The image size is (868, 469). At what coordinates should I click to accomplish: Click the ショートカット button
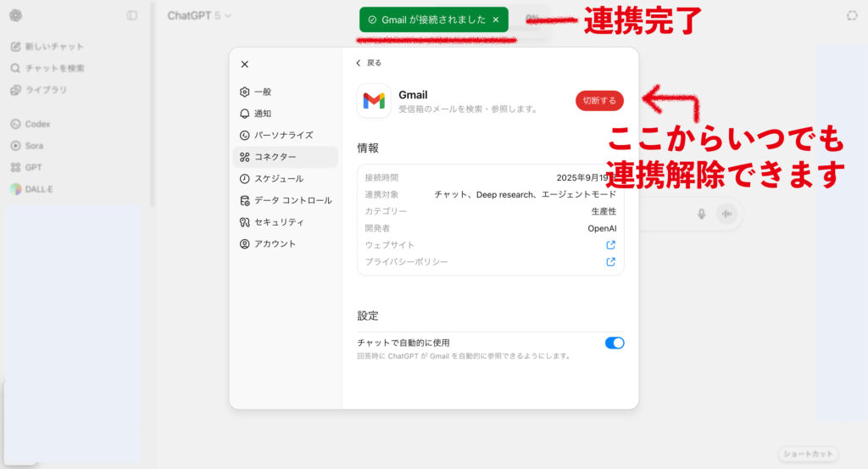pos(808,454)
